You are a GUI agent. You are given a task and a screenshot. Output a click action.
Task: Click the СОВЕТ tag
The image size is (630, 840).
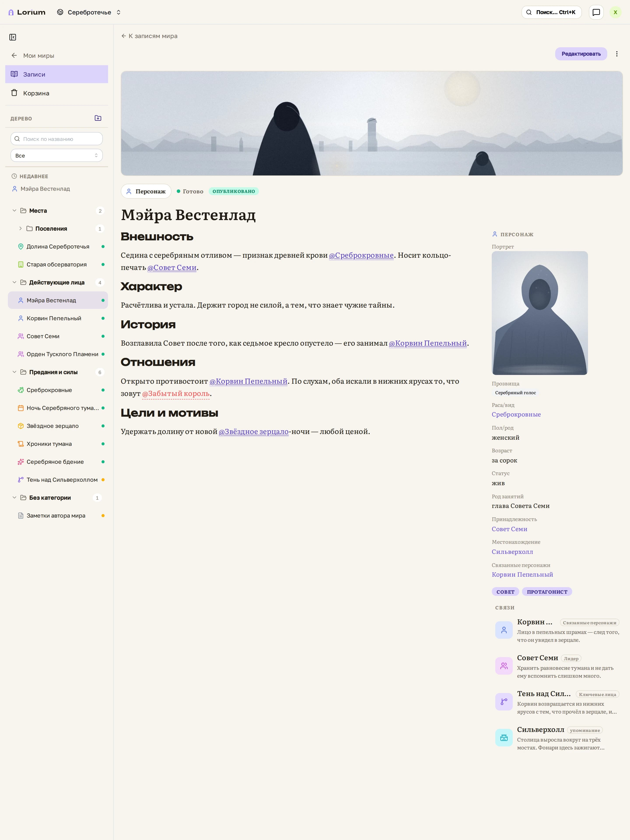tap(506, 592)
